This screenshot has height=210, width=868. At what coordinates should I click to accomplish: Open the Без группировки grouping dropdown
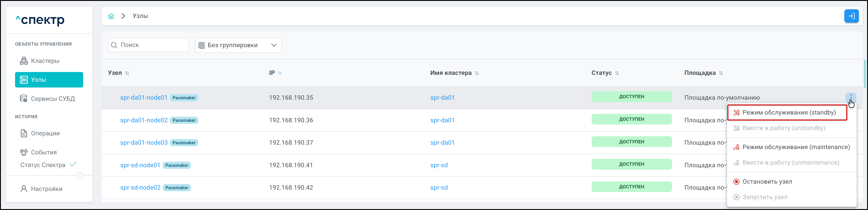click(x=238, y=45)
